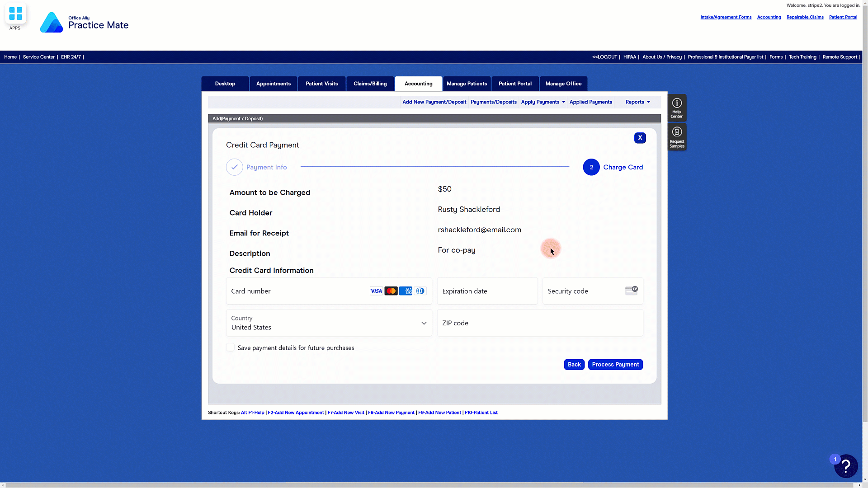Open the Repairable Claims link
Screen dimensions: 868x488
click(x=805, y=17)
